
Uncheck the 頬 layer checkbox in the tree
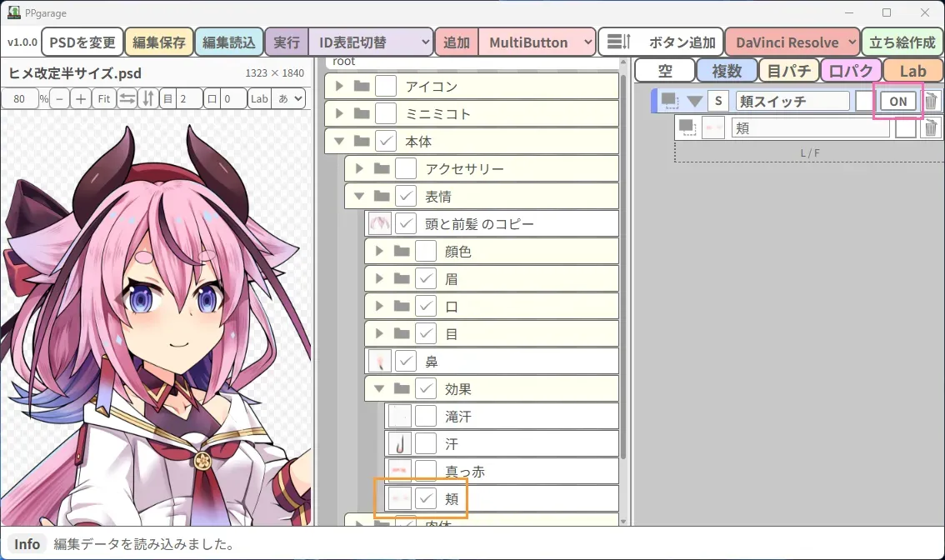tap(426, 498)
